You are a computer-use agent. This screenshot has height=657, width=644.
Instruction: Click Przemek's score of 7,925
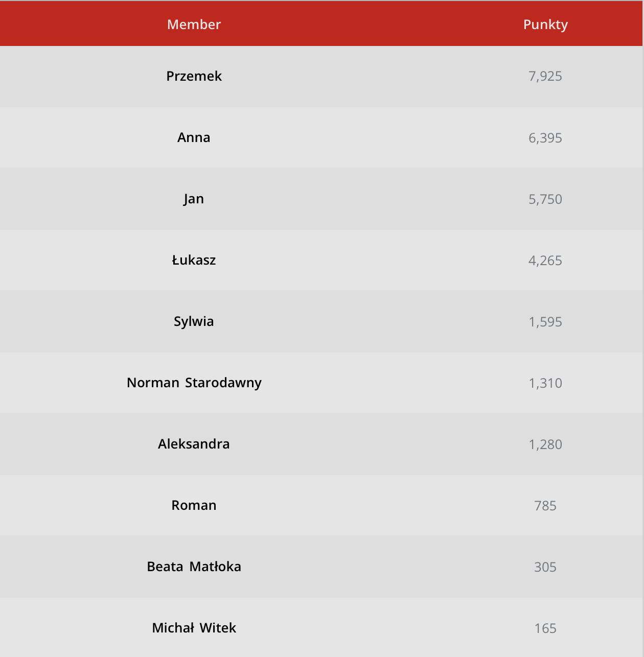click(x=545, y=76)
